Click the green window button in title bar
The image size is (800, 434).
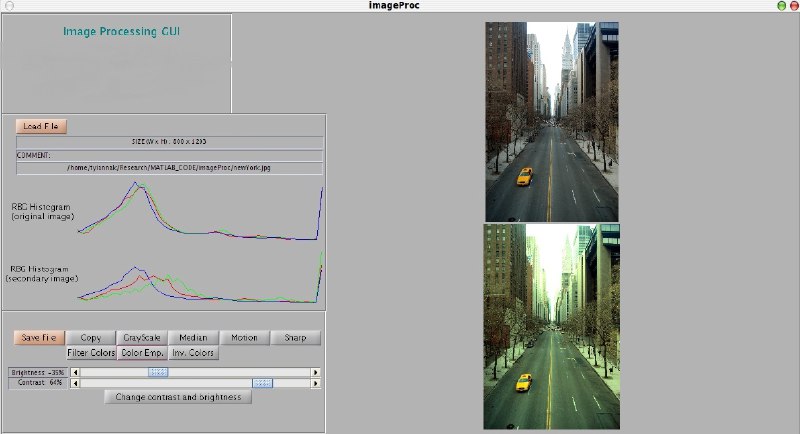(x=781, y=6)
